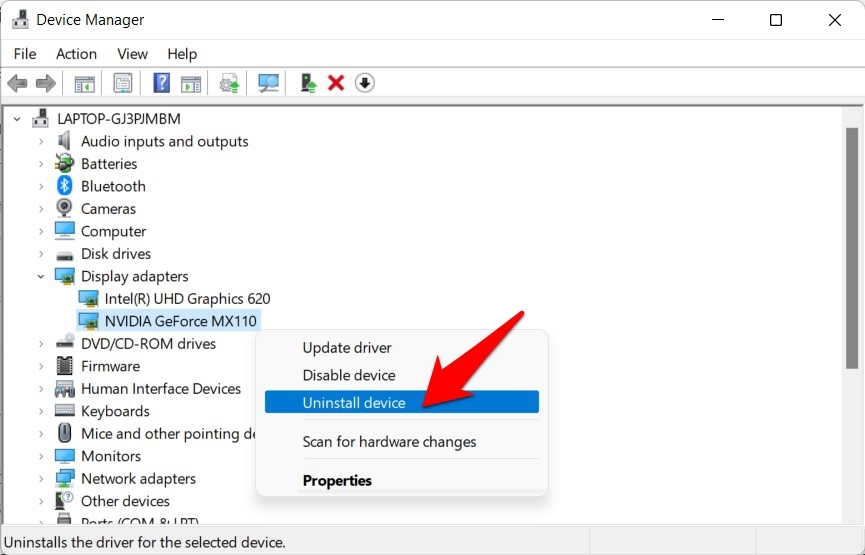
Task: Expand the Disk drives category
Action: point(41,254)
